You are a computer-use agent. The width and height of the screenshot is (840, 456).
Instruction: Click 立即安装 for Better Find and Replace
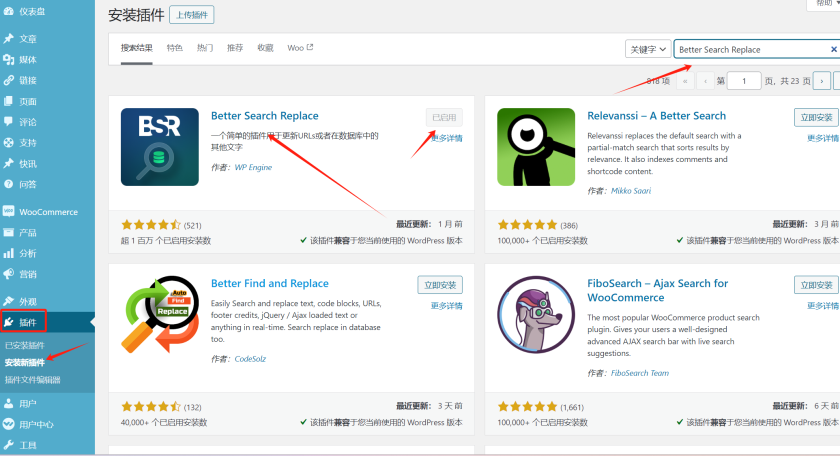pos(440,285)
